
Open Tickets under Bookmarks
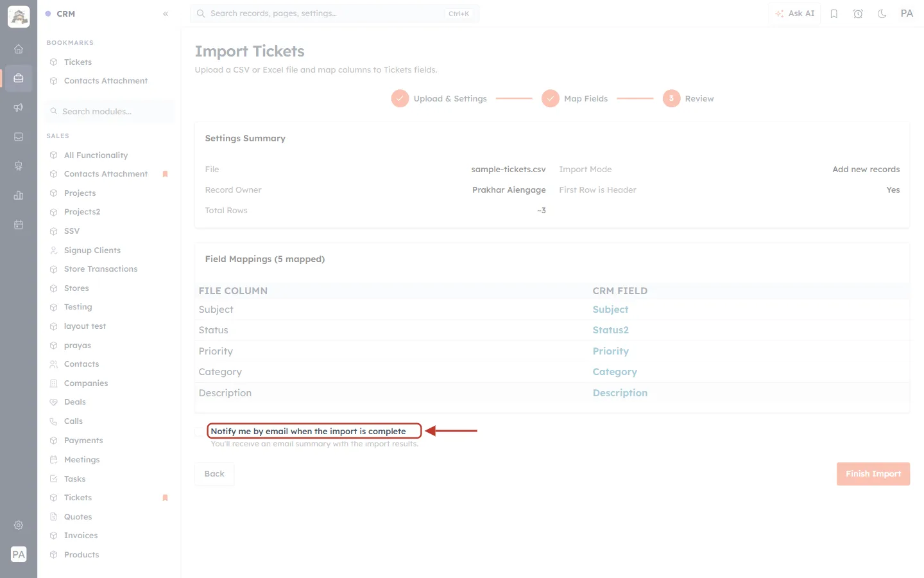[78, 62]
